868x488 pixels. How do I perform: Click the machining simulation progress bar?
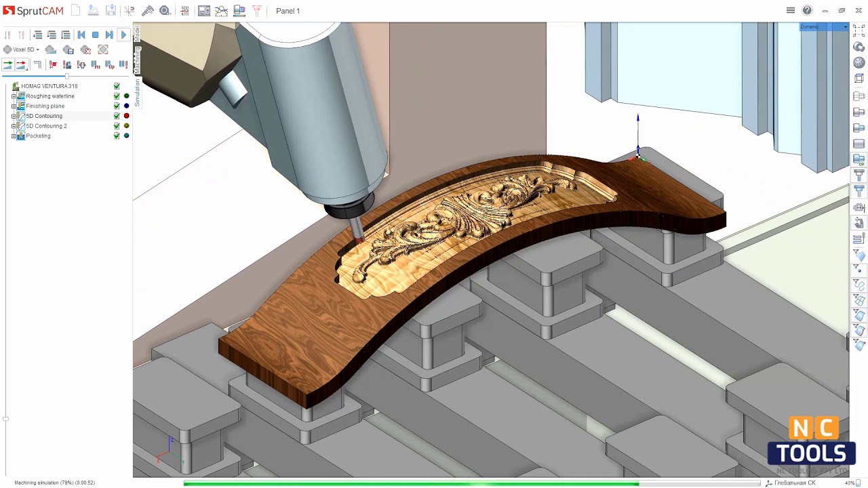pos(471,483)
